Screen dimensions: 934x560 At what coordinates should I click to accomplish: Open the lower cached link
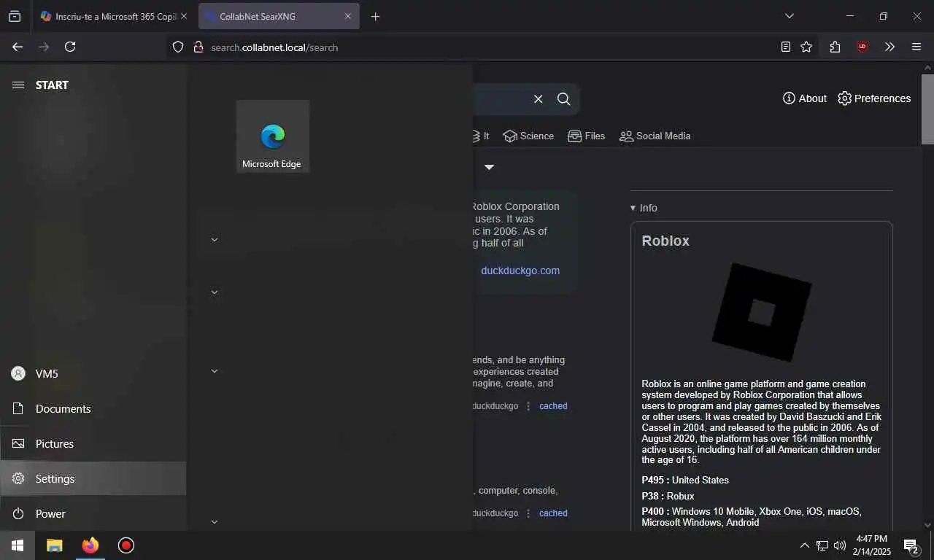553,513
